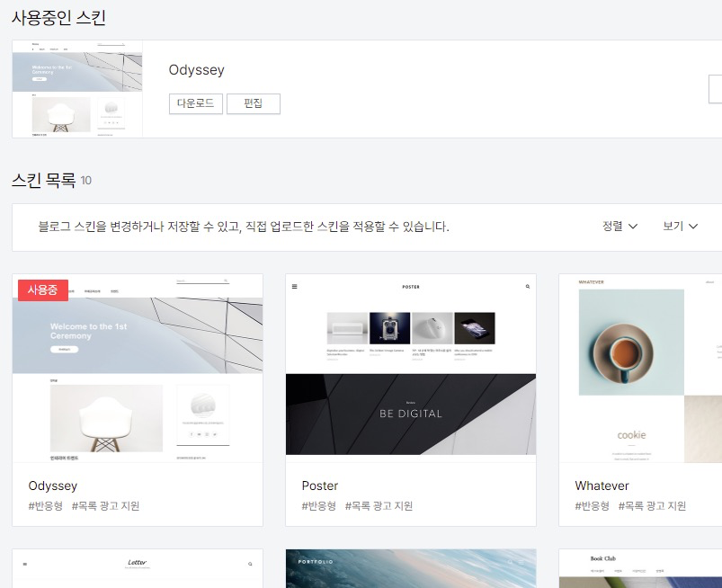722x588 pixels.
Task: Click #목록 광고 지원 tag under Whatever
Action: pos(652,506)
